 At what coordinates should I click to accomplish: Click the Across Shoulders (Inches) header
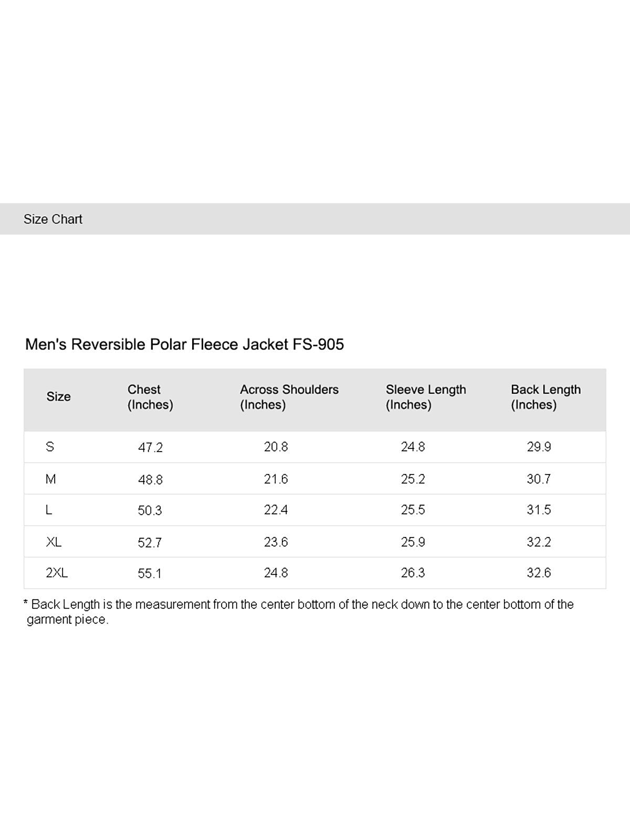tap(289, 397)
